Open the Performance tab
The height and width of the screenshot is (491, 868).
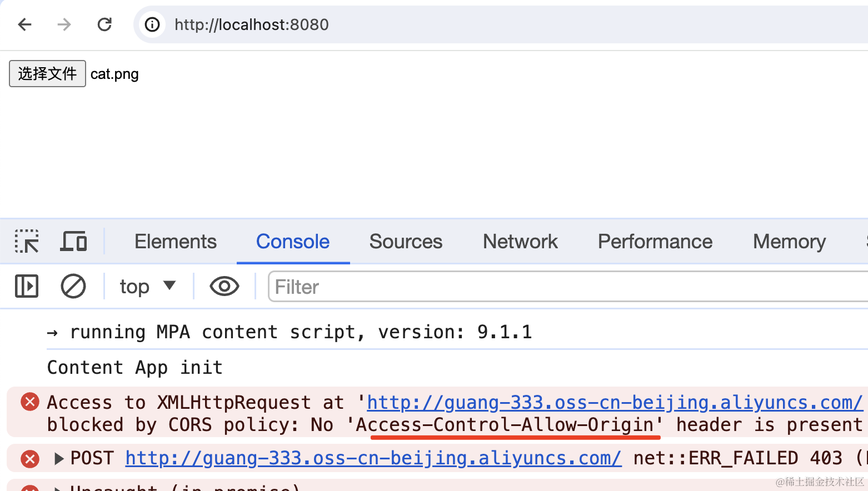[655, 242]
